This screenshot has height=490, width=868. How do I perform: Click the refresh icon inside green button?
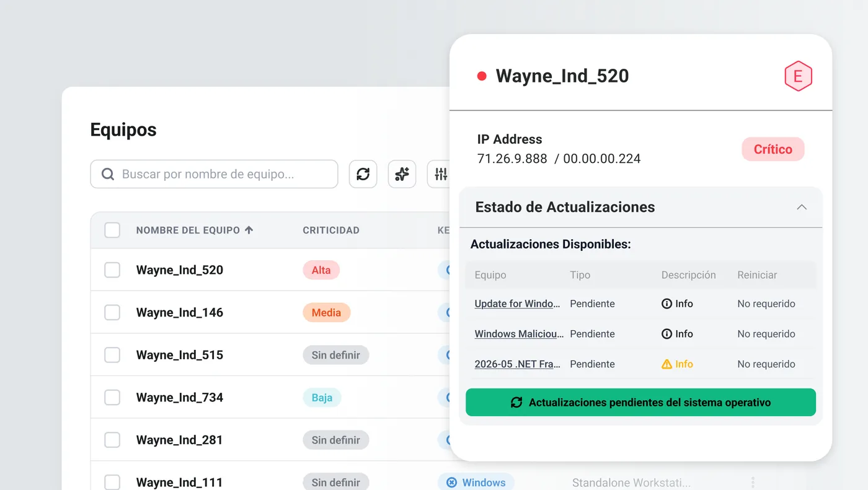point(516,403)
